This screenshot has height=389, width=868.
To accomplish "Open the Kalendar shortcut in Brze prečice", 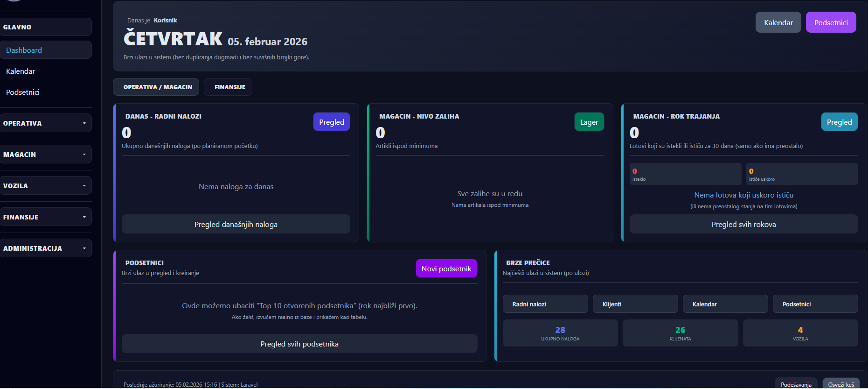I will click(725, 304).
